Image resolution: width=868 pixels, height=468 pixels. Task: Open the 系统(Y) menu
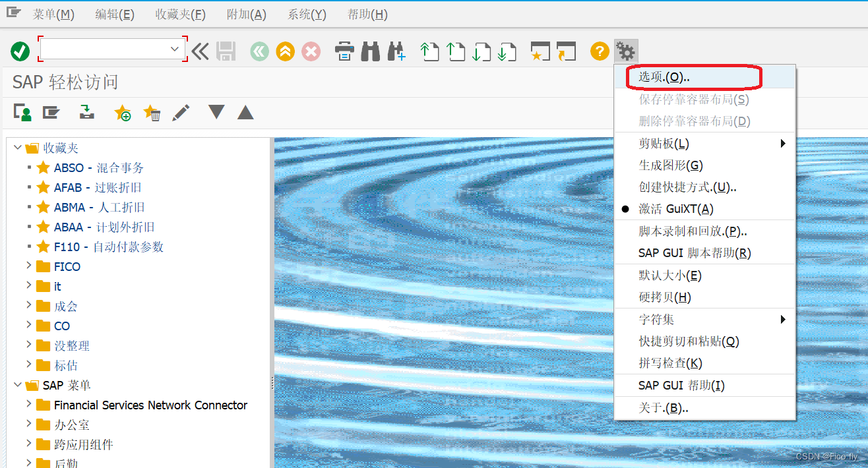point(307,15)
